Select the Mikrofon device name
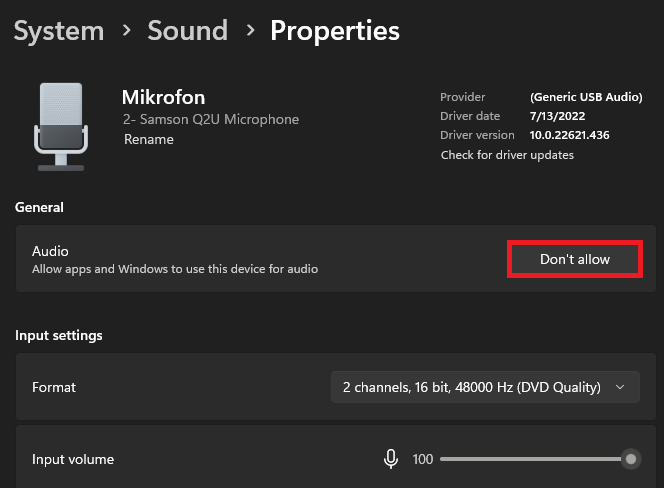 [163, 98]
